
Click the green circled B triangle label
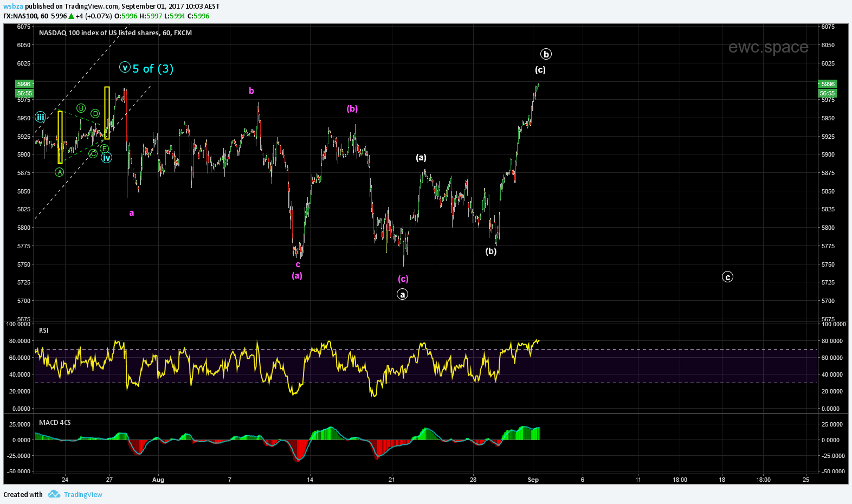pyautogui.click(x=81, y=108)
